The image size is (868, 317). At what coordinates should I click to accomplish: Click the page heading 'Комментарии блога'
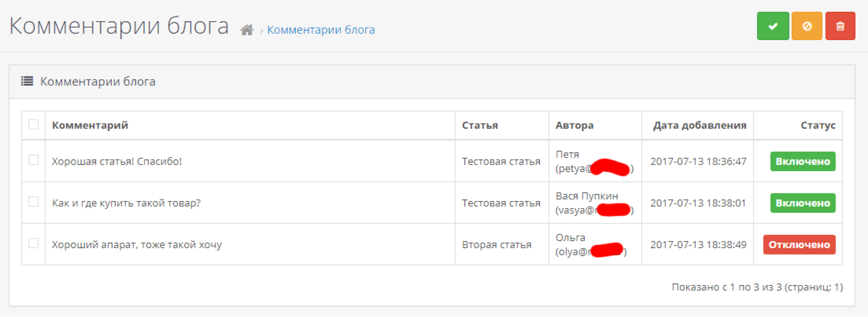coord(119,26)
